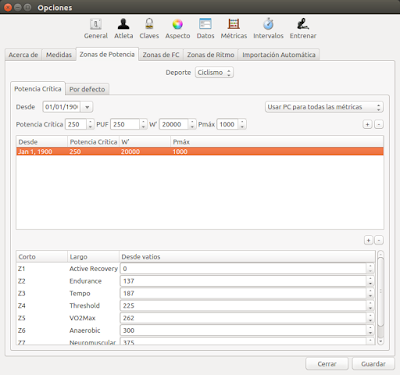Viewport: 400px width, 375px height.
Task: Select the Potencia Crítica sub-tab
Action: [x=38, y=89]
